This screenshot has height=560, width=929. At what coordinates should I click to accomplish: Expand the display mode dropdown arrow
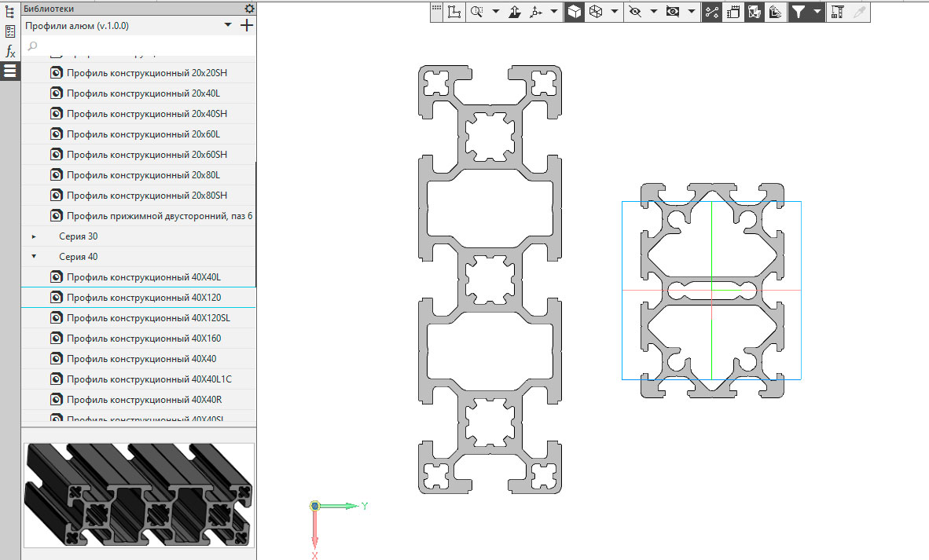click(615, 12)
